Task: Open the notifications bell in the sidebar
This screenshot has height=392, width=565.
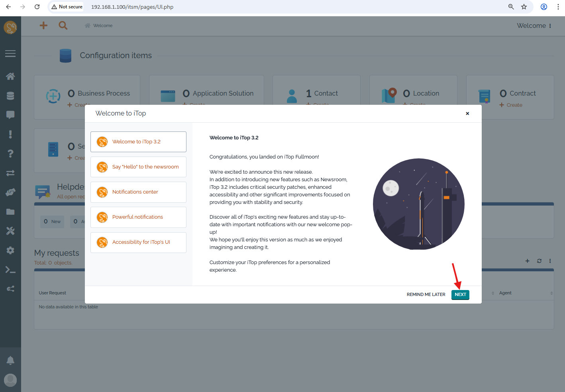Action: coord(10,361)
